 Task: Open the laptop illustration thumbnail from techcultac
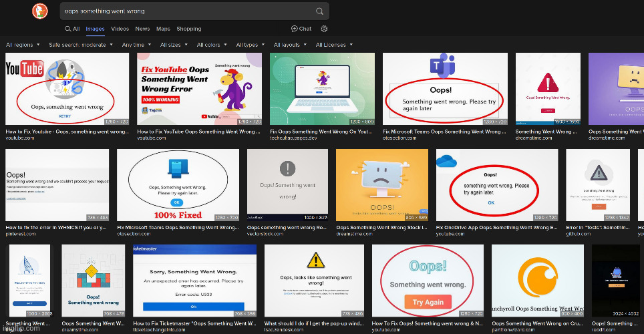click(x=322, y=89)
